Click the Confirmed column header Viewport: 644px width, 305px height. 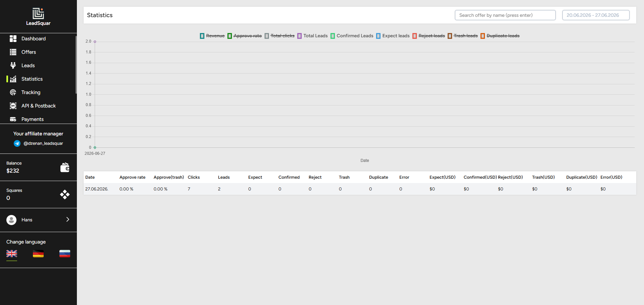(289, 177)
